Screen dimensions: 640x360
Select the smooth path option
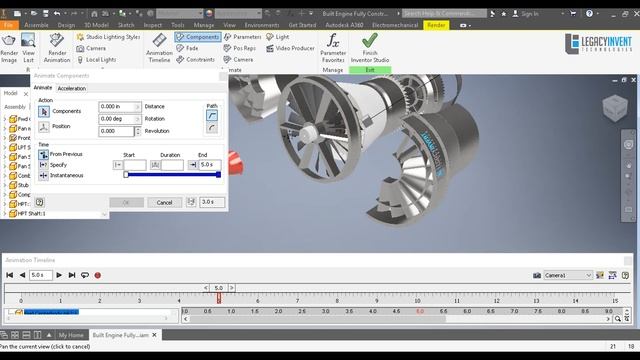[x=211, y=128]
